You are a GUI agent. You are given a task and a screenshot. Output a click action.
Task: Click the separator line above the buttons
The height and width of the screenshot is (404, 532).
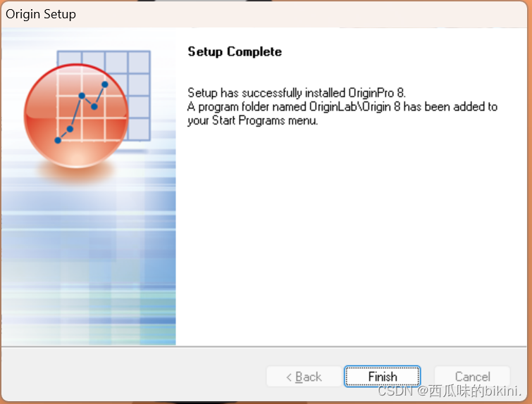(264, 347)
